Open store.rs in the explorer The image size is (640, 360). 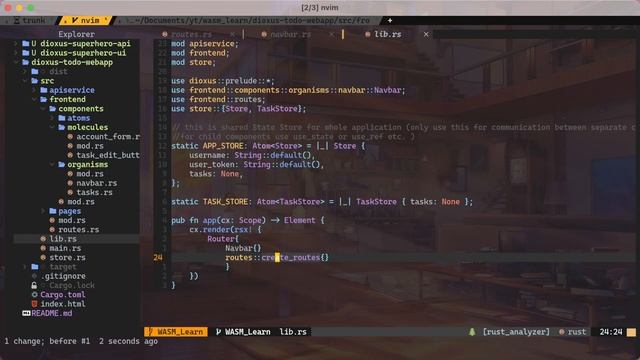pyautogui.click(x=67, y=258)
